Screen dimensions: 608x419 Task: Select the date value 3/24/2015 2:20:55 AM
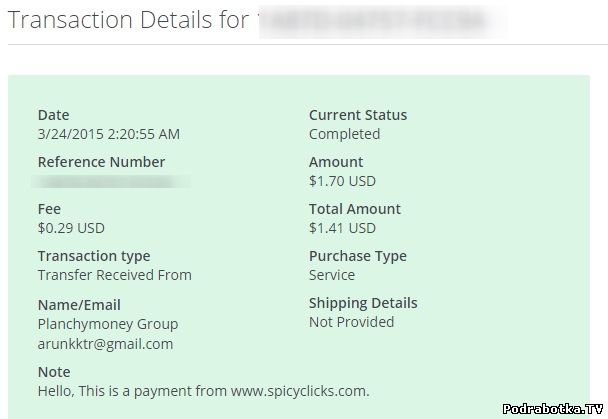coord(109,134)
